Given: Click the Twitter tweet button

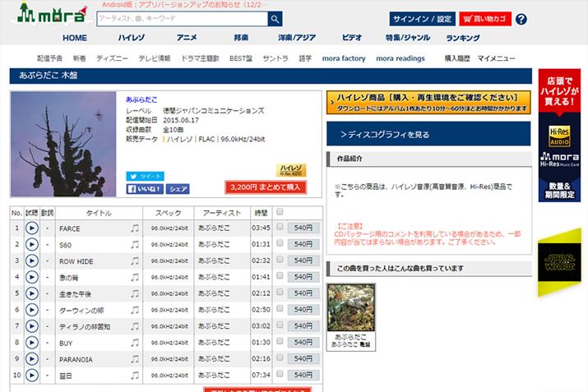Looking at the screenshot, I should point(145,176).
